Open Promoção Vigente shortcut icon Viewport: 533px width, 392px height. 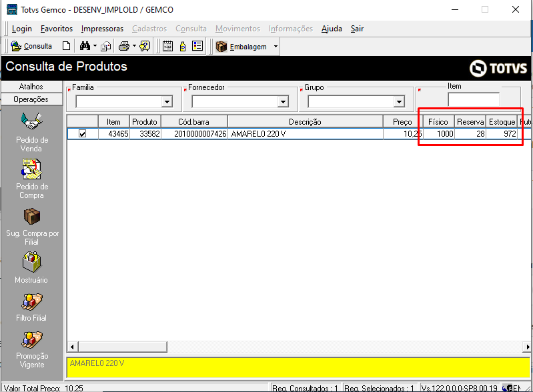pos(32,340)
